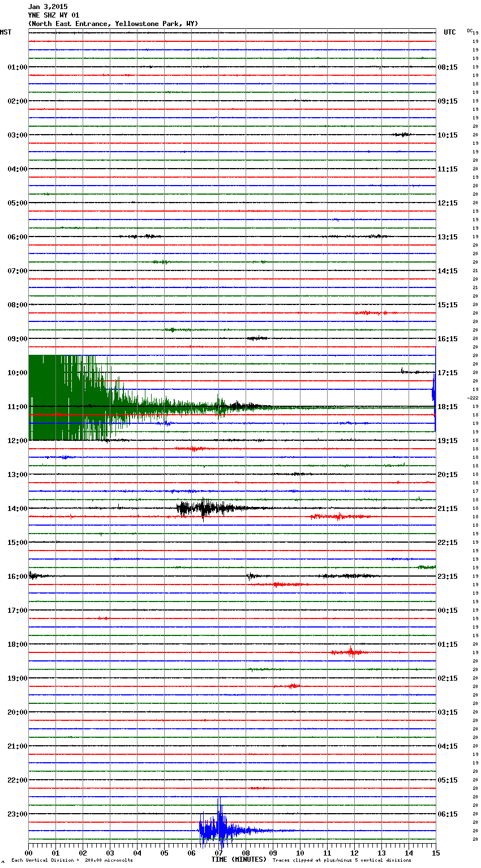Screen dimensions: 481x868
Task: Select the 23:00 MST time label
Action: tap(18, 814)
